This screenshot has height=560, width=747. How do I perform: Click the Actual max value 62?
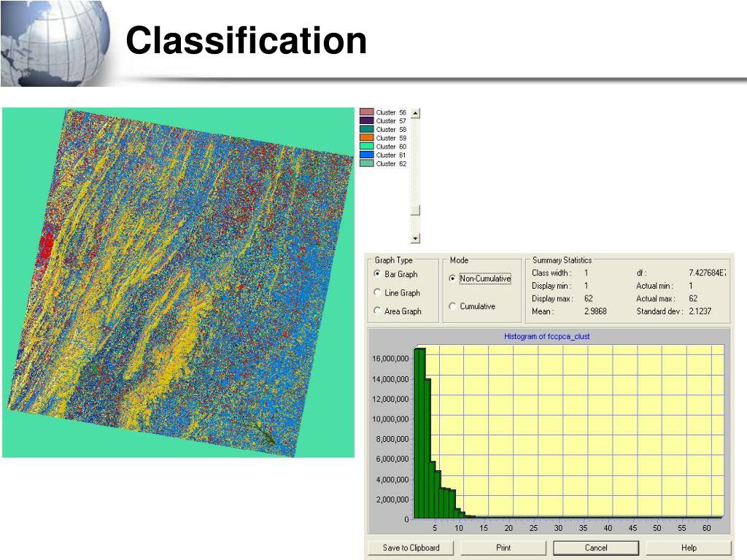pos(693,298)
